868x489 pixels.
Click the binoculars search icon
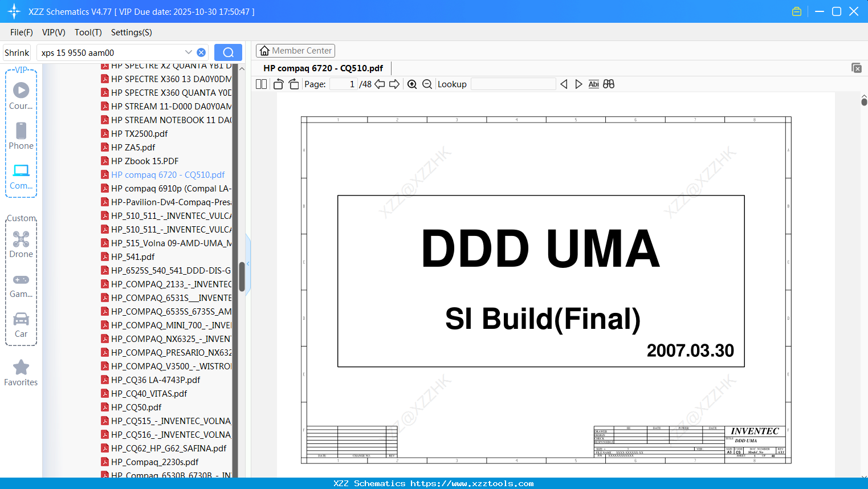click(609, 84)
